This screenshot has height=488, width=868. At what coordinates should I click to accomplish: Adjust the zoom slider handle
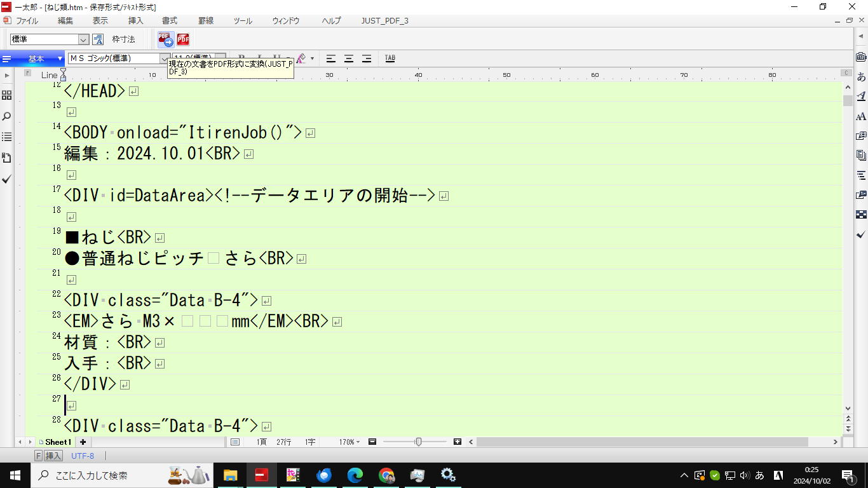pos(418,442)
